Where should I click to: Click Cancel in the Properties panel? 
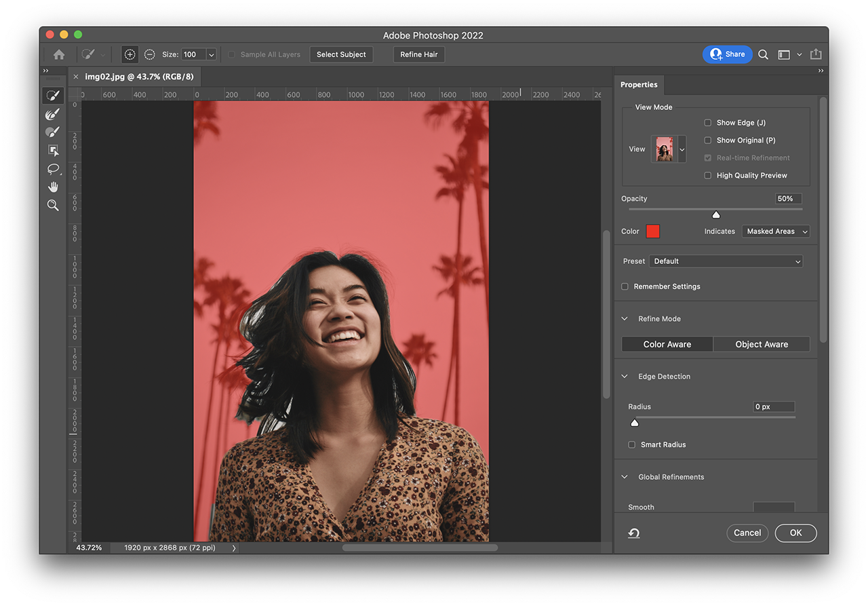click(747, 533)
